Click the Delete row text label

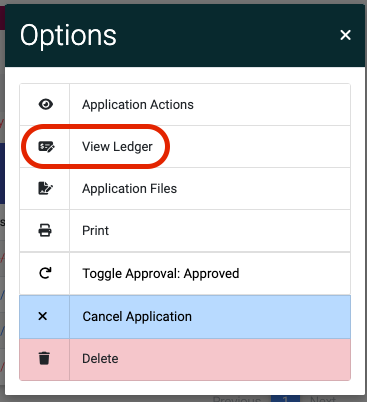click(100, 359)
